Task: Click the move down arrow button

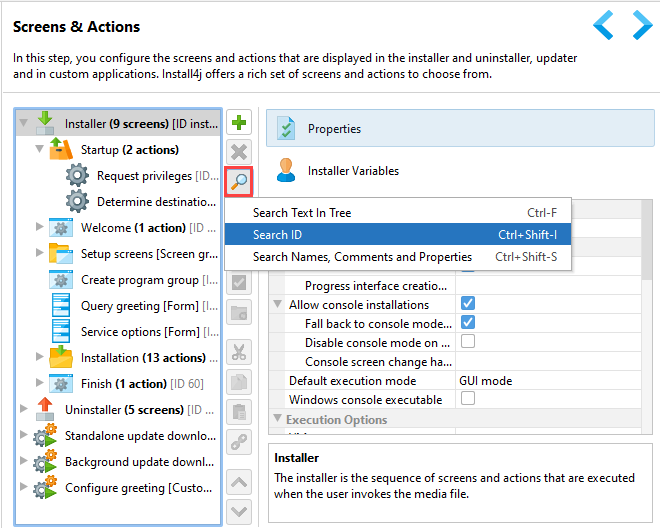Action: pos(239,512)
